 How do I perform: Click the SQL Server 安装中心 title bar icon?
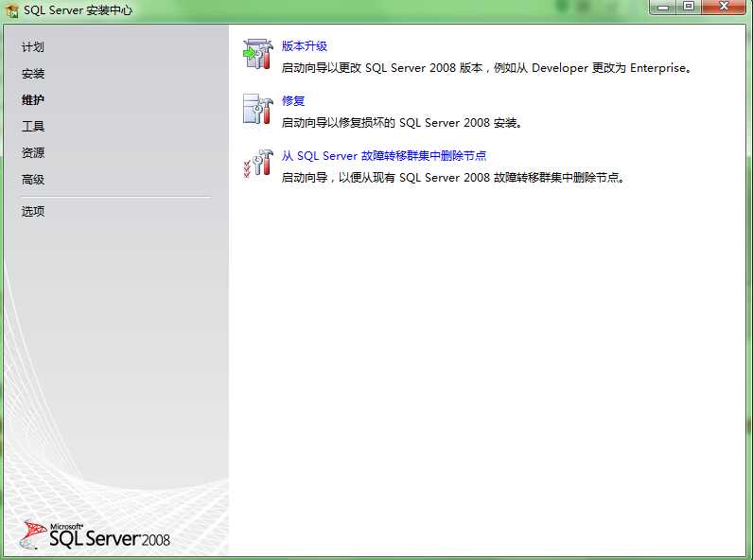[12, 10]
